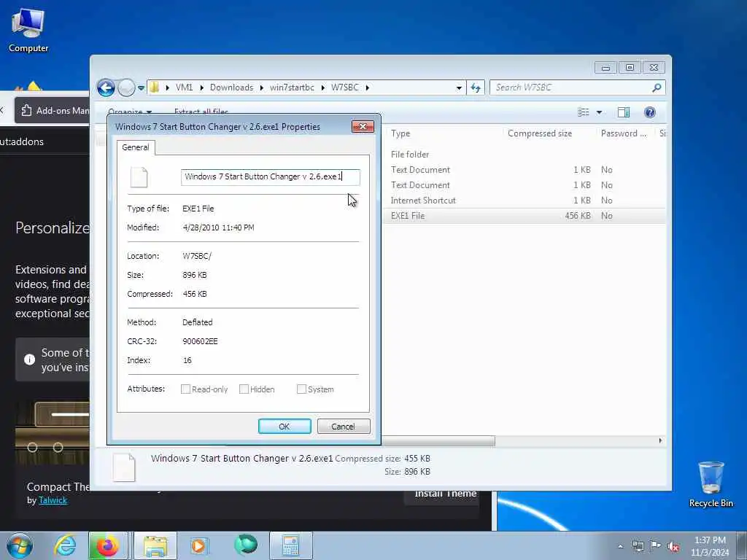Viewport: 747px width, 560px height.
Task: Click the search magnifier icon
Action: (x=657, y=87)
